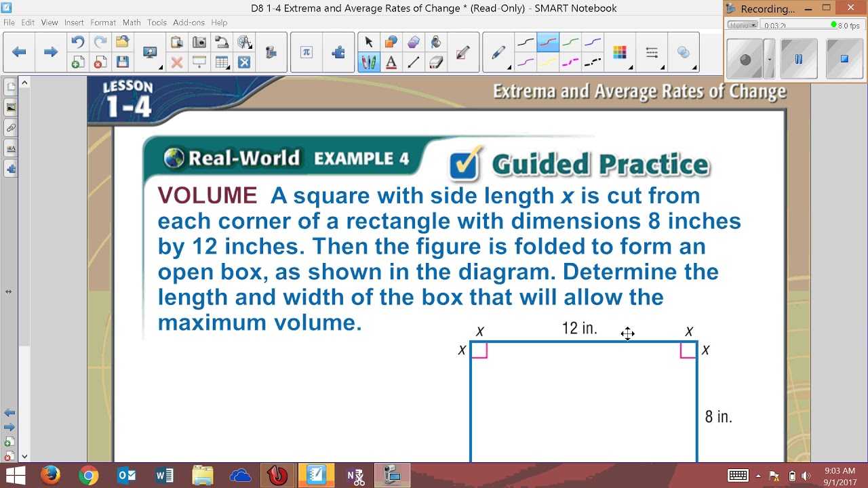The height and width of the screenshot is (488, 868).
Task: Open Google Chrome from the taskbar
Action: click(x=88, y=476)
